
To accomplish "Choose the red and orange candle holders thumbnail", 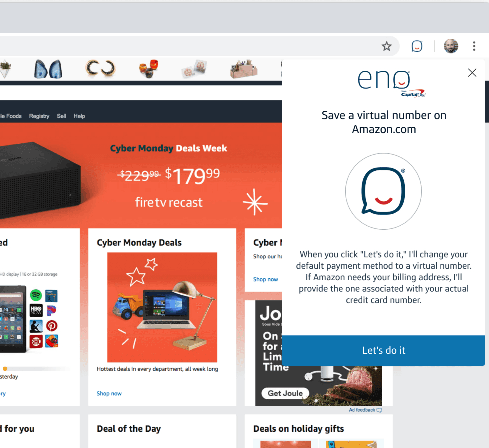I will (x=149, y=69).
